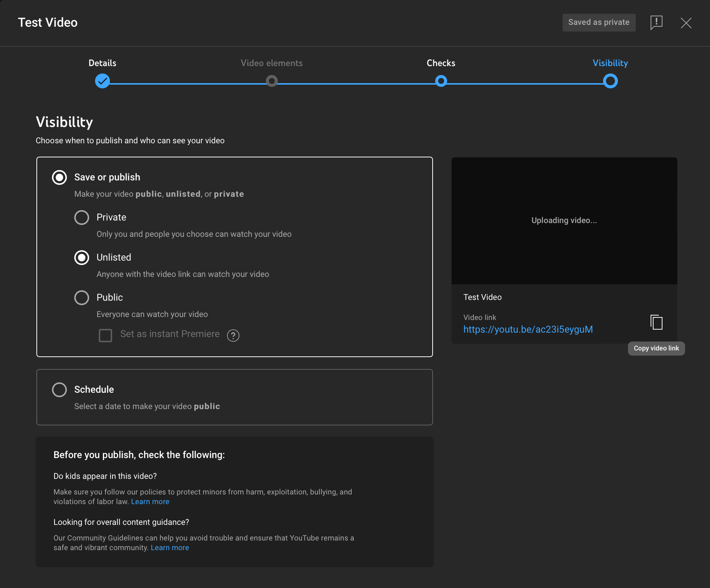Click the Saved as private status button
Image resolution: width=710 pixels, height=588 pixels.
tap(598, 22)
